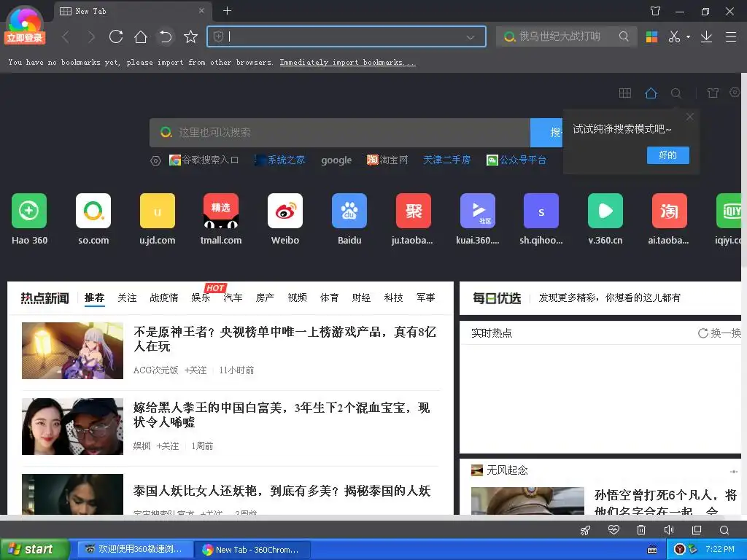Open 天津二手房 quick link
The width and height of the screenshot is (747, 560).
[x=447, y=160]
